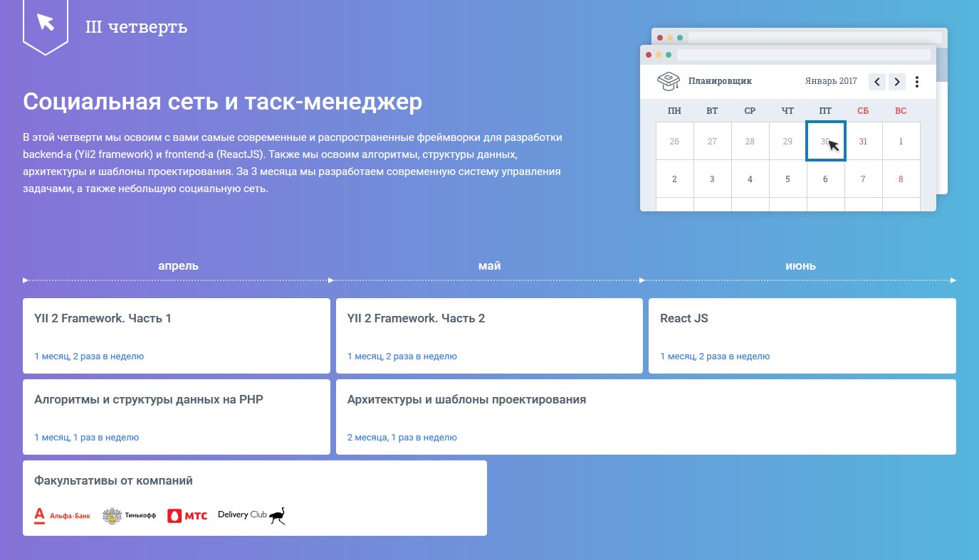Screen dimensions: 979x560
Task: Click the right chevron to view February
Action: pyautogui.click(x=896, y=81)
